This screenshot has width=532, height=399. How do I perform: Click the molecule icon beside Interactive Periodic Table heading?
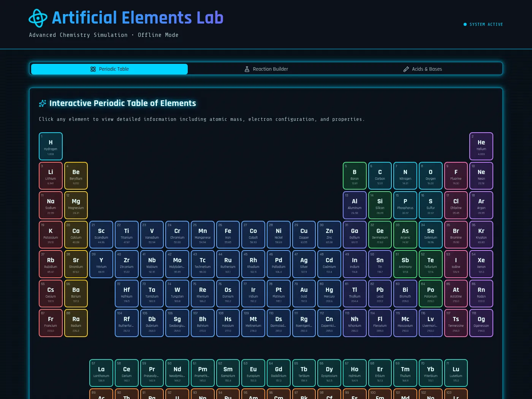tap(42, 103)
